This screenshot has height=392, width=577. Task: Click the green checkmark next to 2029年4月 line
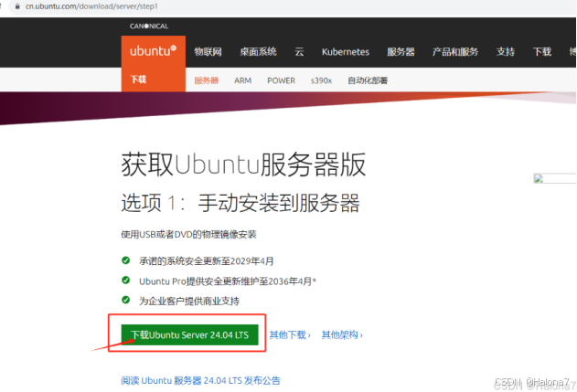125,260
